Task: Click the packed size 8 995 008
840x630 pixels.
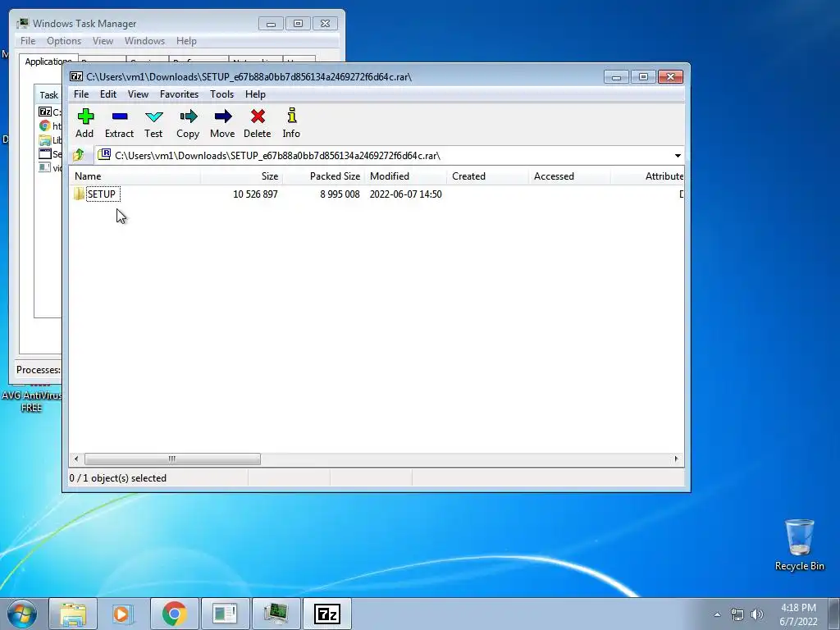Action: click(x=340, y=194)
